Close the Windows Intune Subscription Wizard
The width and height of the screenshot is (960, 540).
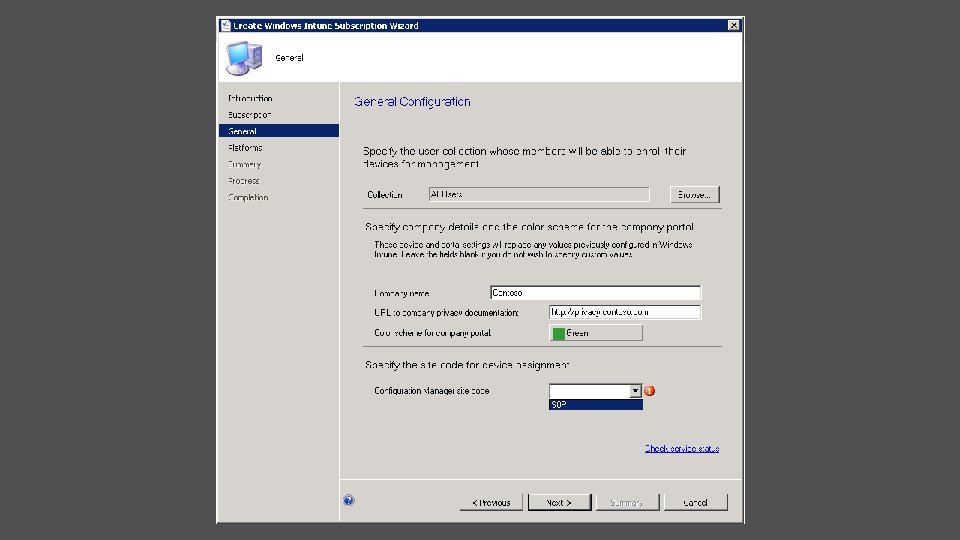[733, 25]
